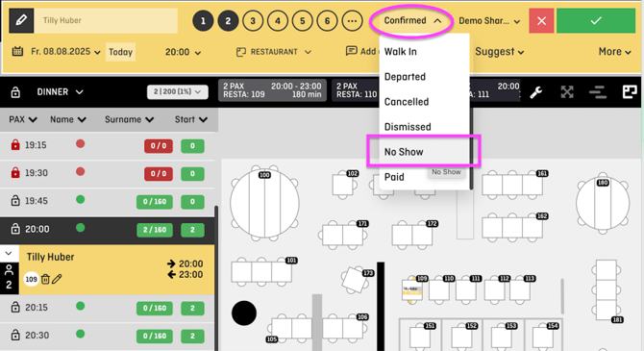Select round table 100 on floor plan
This screenshot has width=644, height=351.
[264, 204]
